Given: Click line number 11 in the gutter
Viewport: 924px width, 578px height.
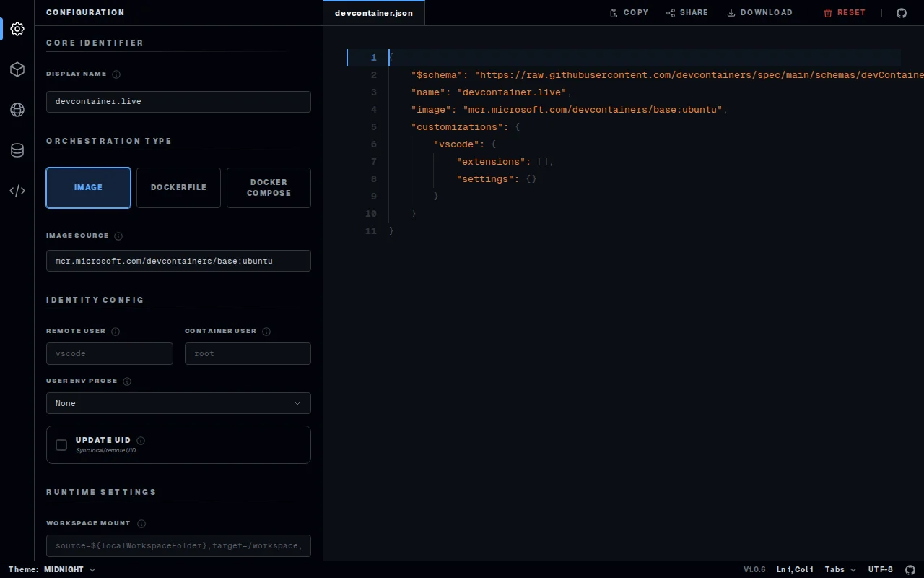Looking at the screenshot, I should coord(371,231).
